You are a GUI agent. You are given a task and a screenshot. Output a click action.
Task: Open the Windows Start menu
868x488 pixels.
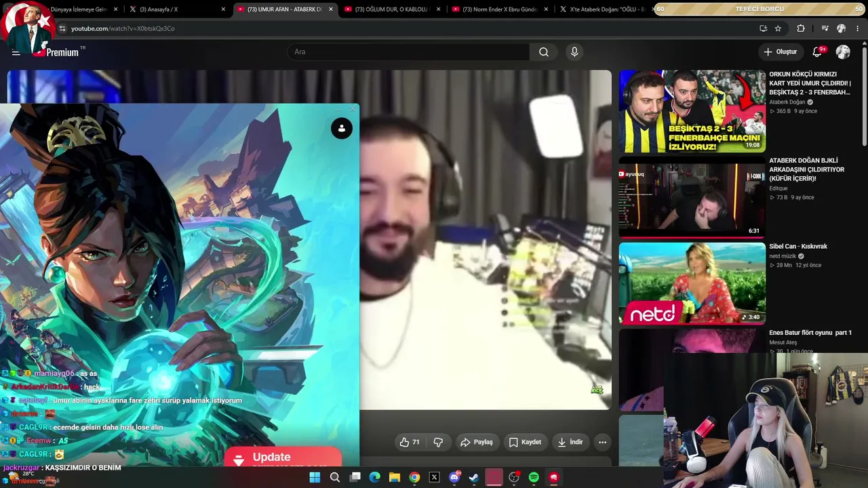(x=315, y=477)
